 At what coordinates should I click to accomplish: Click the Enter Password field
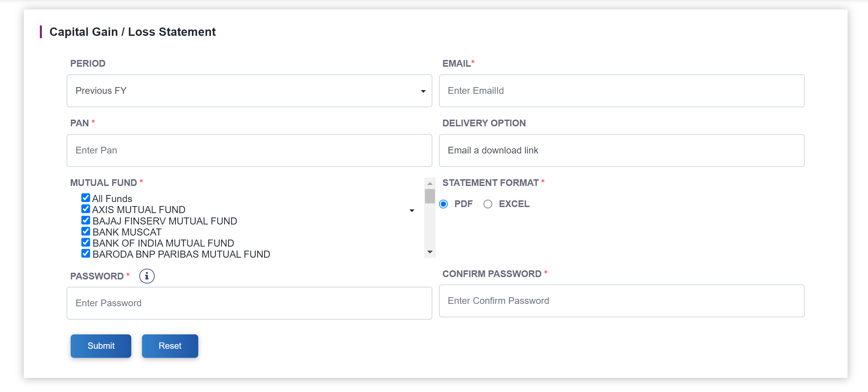(249, 303)
